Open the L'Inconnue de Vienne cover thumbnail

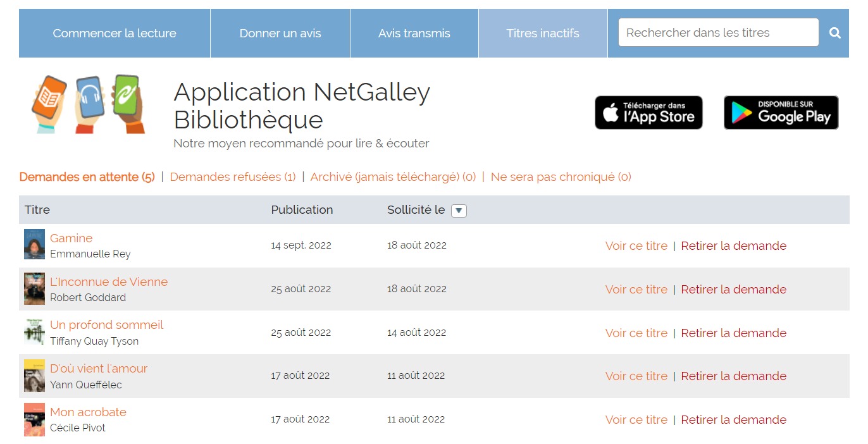pyautogui.click(x=34, y=288)
